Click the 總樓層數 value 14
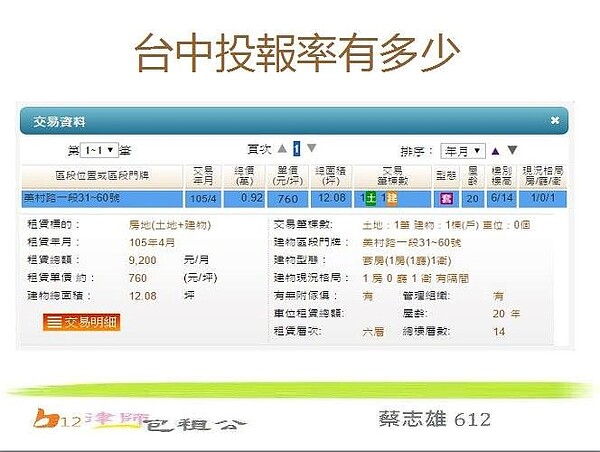 pyautogui.click(x=499, y=331)
